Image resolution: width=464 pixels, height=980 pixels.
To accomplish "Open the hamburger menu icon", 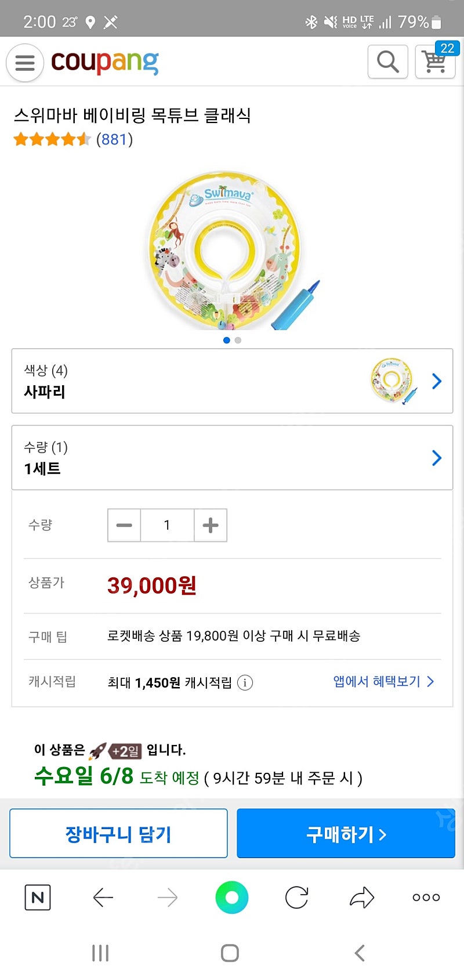I will (25, 62).
